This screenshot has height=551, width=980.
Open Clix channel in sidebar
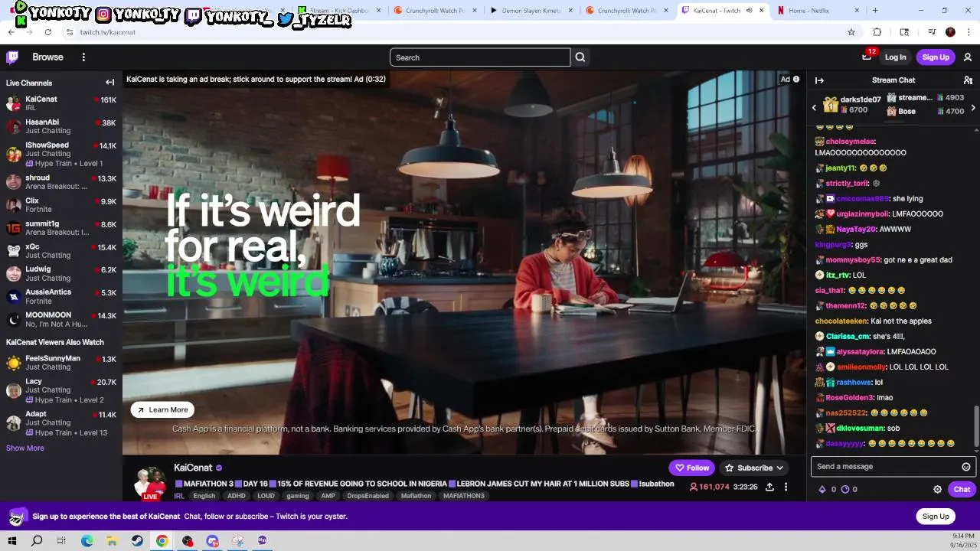pos(61,205)
